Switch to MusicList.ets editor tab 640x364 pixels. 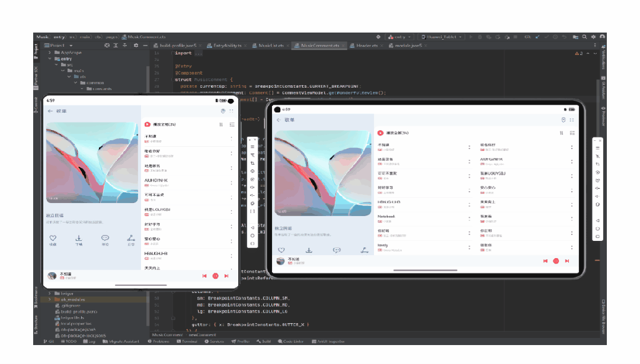point(271,45)
